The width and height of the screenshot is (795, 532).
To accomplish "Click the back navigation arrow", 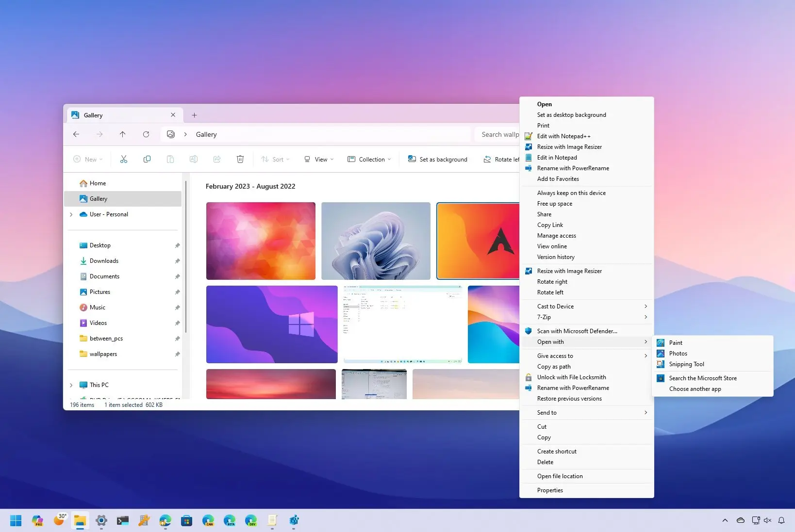I will [x=76, y=134].
